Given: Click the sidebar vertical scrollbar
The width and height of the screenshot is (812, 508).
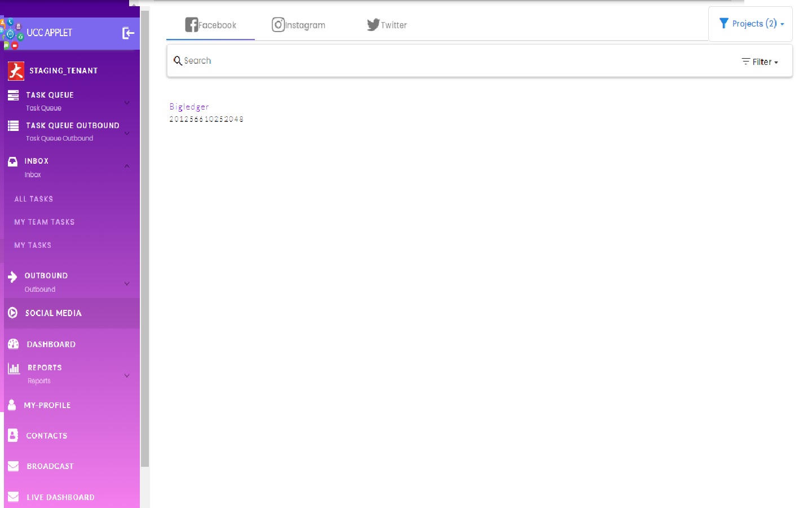Looking at the screenshot, I should 145,237.
